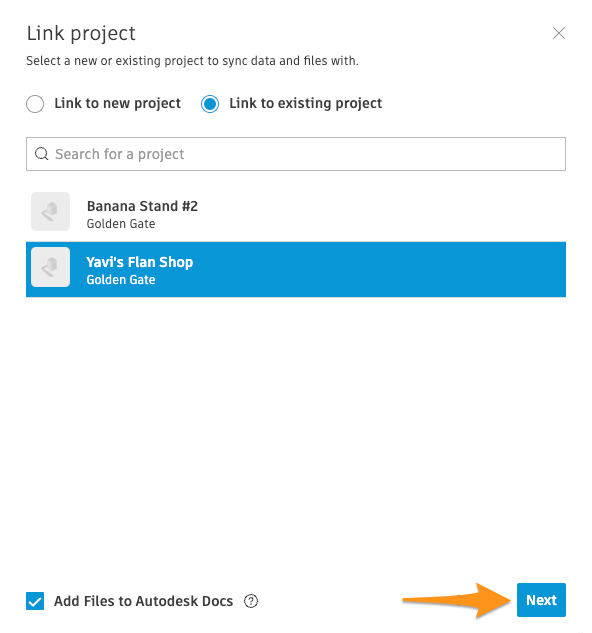Select the Link to existing project radio
This screenshot has width=592, height=633.
[x=210, y=104]
